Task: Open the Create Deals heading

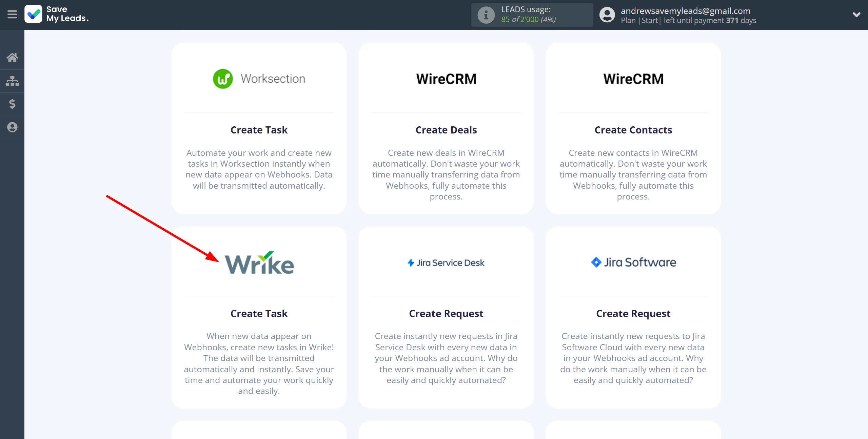Action: coord(446,130)
